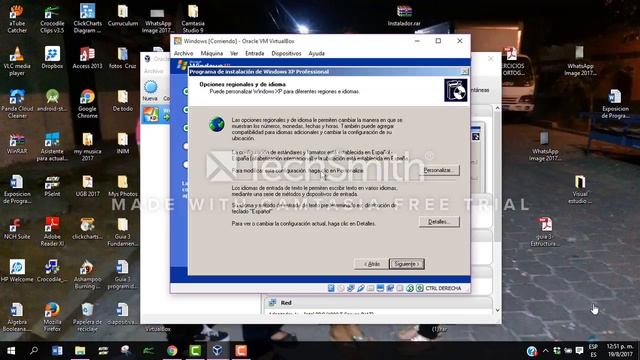Click the < Atrás button
Viewport: 640px width, 360px height.
pyautogui.click(x=371, y=264)
